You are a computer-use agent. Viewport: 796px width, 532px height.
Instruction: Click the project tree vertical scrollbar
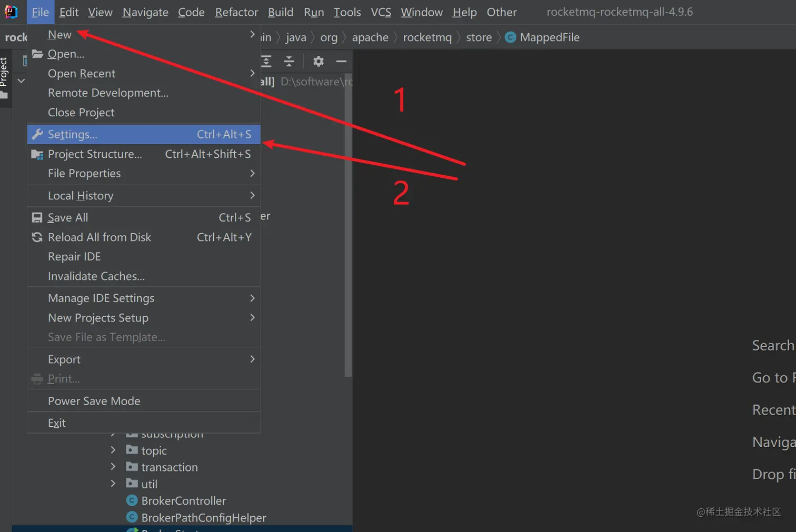pos(347,226)
